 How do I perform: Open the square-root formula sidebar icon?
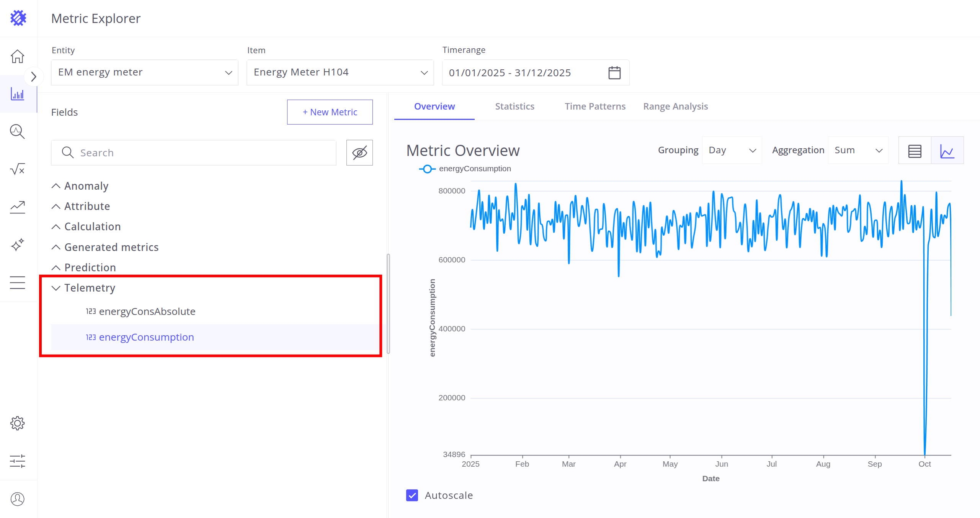[x=18, y=169]
